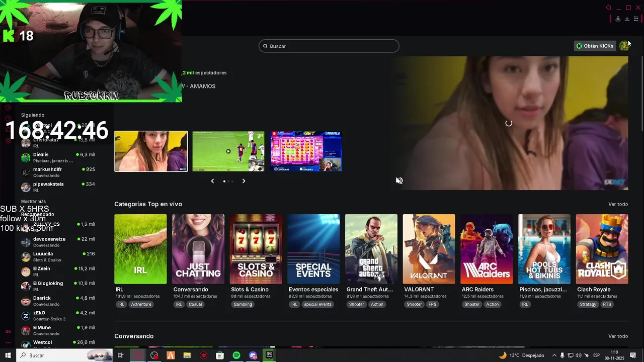Click the Action tag under ARC Raiders
Viewport: 644px width, 362px height.
(493, 304)
